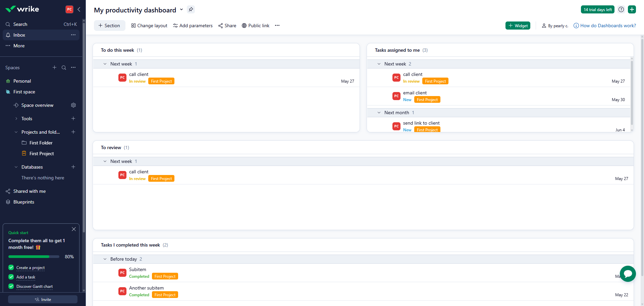Image resolution: width=644 pixels, height=306 pixels.
Task: Toggle Discover Gantt chart checkmark
Action: 11,287
